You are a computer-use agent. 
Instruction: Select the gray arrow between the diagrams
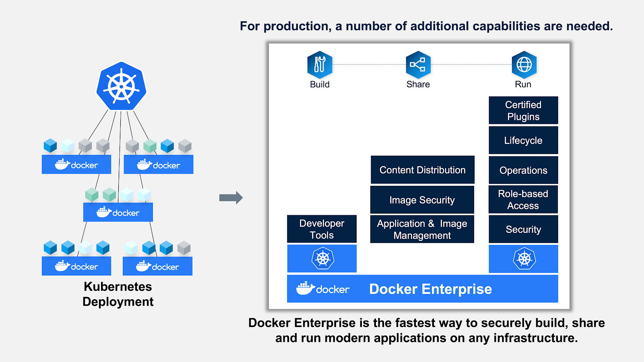coord(231,197)
